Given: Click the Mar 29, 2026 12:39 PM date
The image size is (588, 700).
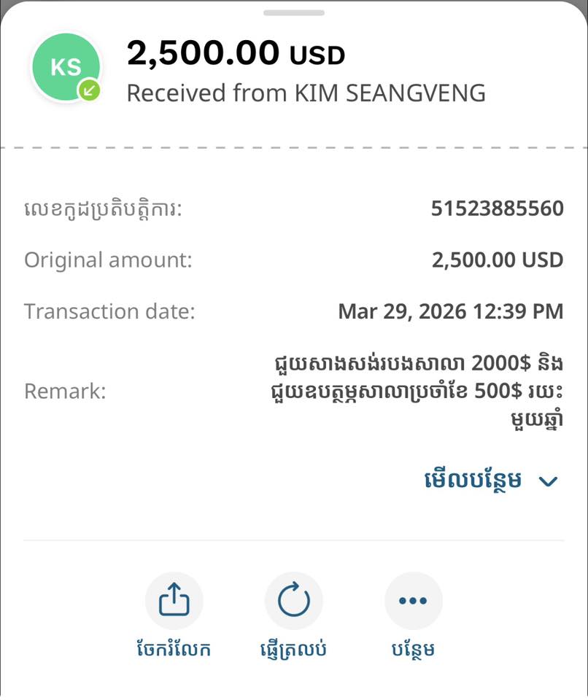Looking at the screenshot, I should [x=450, y=312].
